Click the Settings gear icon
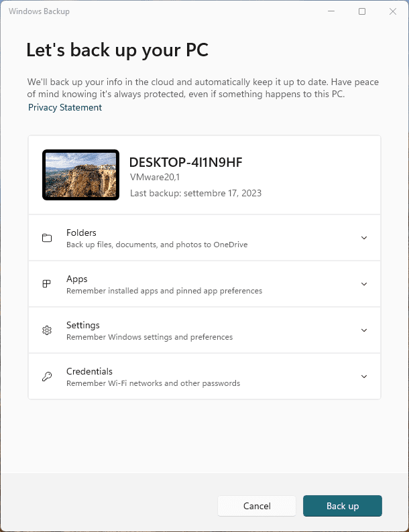Screen dimensions: 409x532 click(x=47, y=330)
